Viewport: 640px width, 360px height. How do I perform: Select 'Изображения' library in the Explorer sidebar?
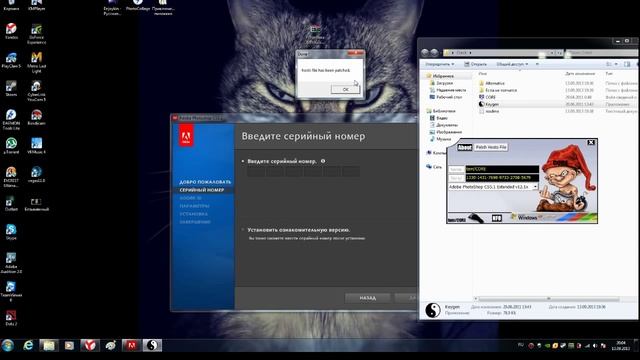(449, 132)
